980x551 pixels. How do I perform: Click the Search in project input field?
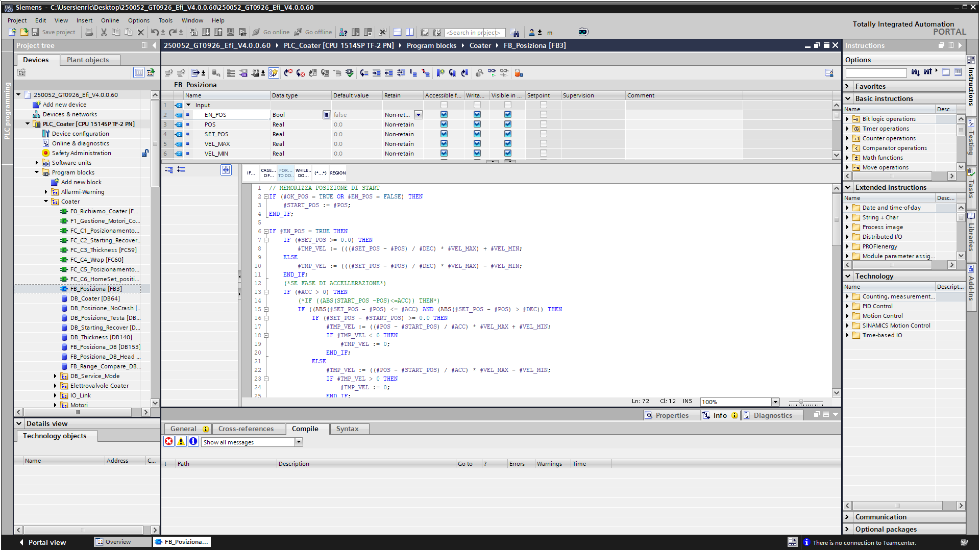(x=475, y=33)
